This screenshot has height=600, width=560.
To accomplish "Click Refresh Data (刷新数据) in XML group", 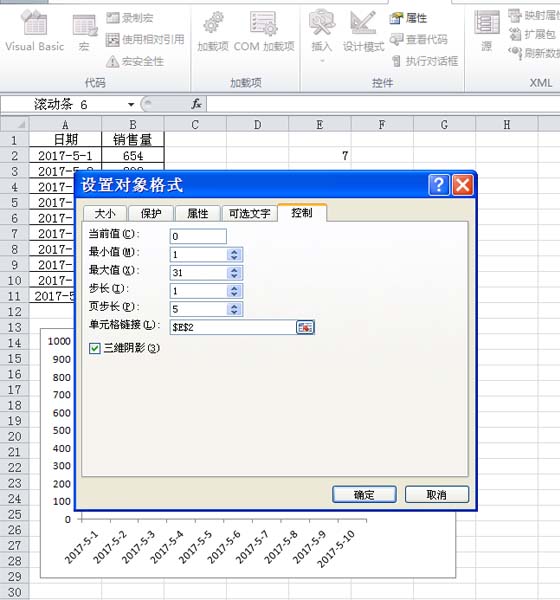I will [534, 53].
